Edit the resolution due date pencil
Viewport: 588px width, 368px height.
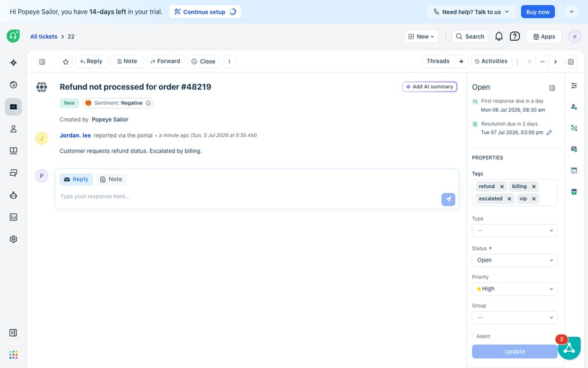(549, 133)
